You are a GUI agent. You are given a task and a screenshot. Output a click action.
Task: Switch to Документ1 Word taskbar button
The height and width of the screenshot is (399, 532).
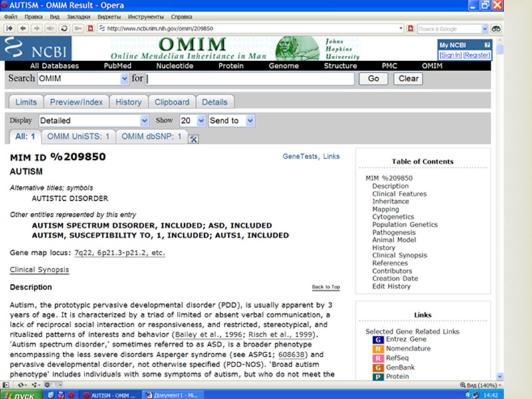pyautogui.click(x=174, y=395)
